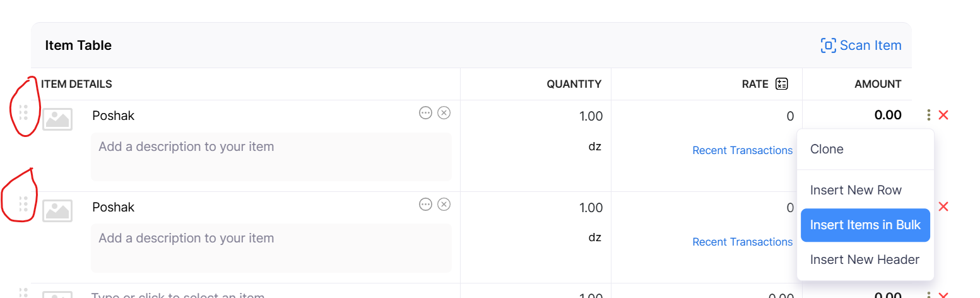This screenshot has width=980, height=298.
Task: Click the image placeholder of first Poshak row
Action: 57,119
